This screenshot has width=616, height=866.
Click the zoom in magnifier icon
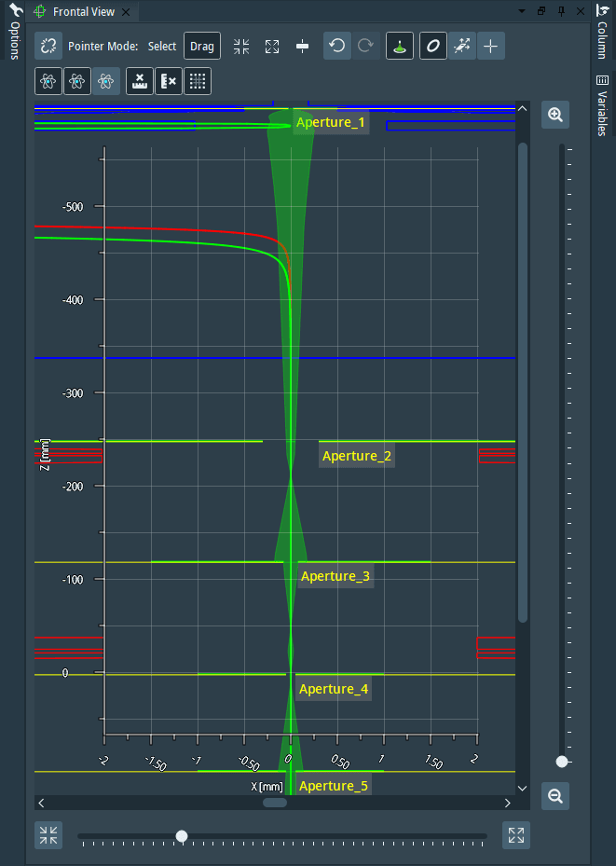tap(555, 116)
